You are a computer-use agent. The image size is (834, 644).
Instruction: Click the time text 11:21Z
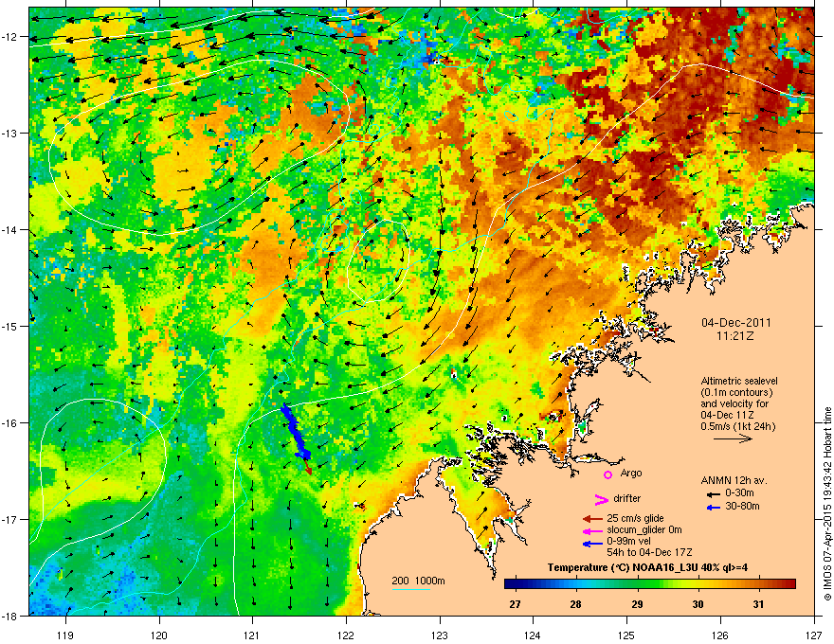click(735, 336)
